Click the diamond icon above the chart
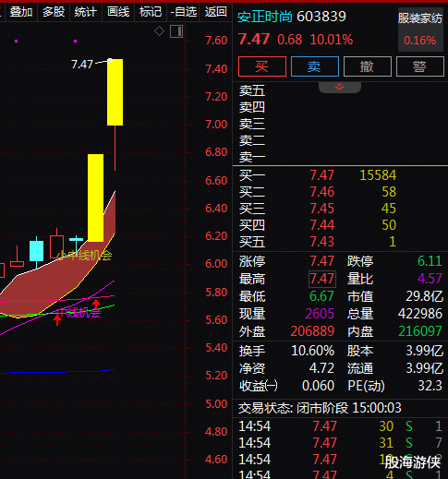Image resolution: width=448 pixels, height=479 pixels. [x=159, y=31]
